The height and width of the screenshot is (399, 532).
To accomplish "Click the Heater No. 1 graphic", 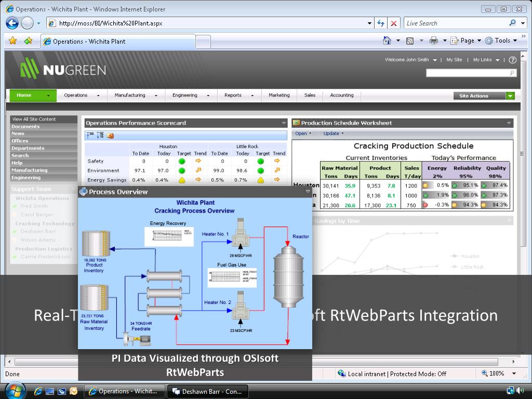I will [241, 233].
